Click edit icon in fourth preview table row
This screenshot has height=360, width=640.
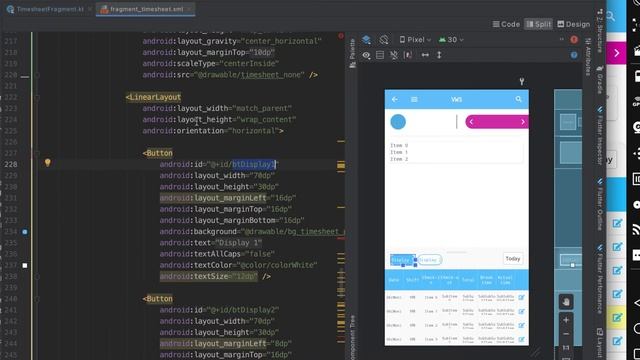[522, 339]
